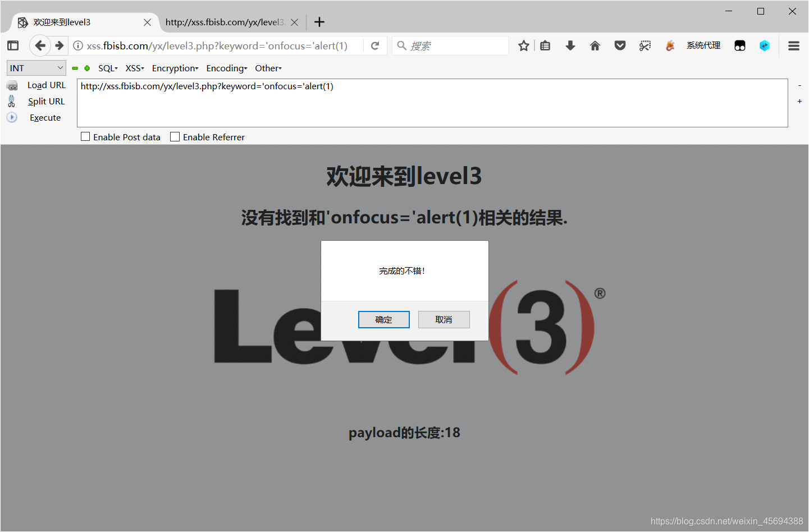Reload the page with the refresh icon

point(375,45)
